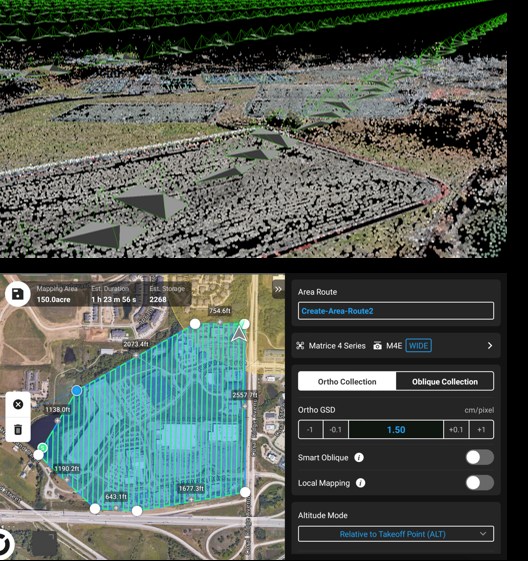Select the 2073.4ft edge label
This screenshot has height=561, width=528.
tap(136, 344)
